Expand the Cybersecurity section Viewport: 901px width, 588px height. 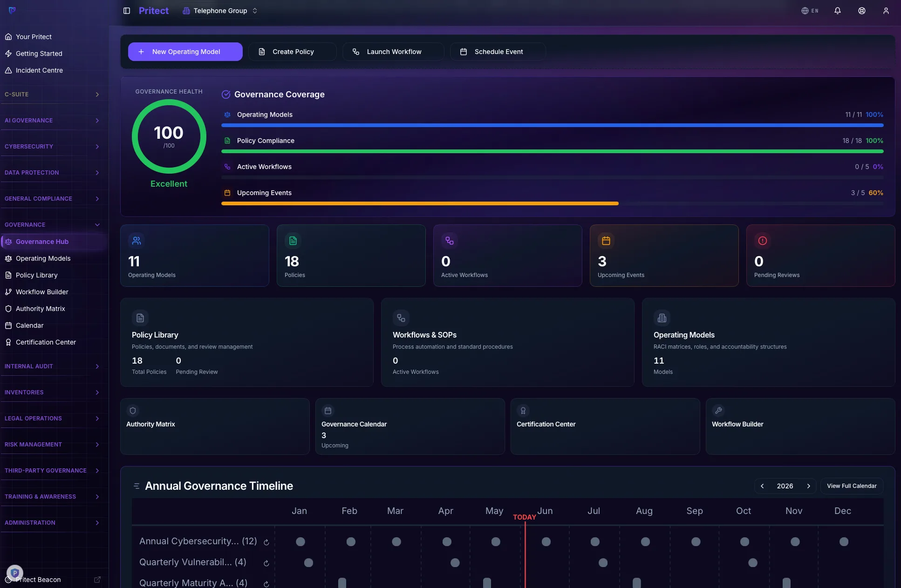[52, 147]
